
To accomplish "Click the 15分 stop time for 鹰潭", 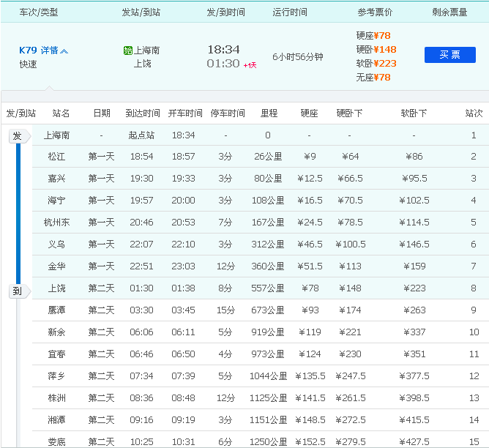I will pyautogui.click(x=225, y=310).
